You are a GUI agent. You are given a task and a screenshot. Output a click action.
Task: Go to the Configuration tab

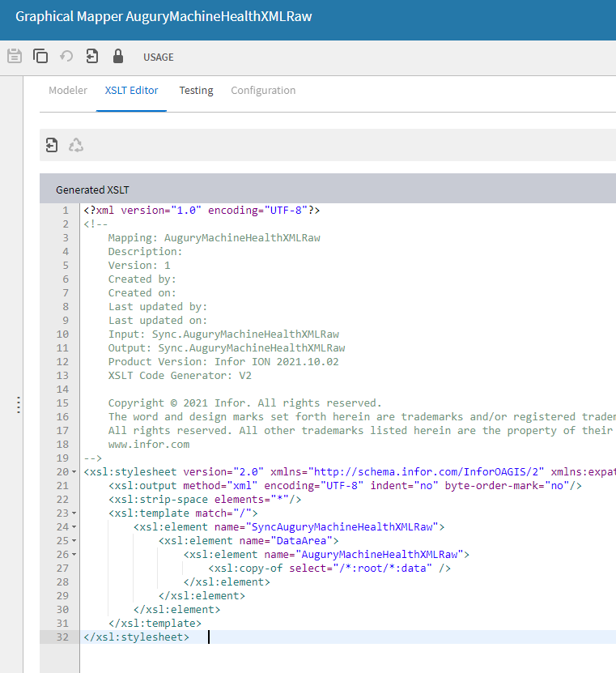pyautogui.click(x=263, y=90)
